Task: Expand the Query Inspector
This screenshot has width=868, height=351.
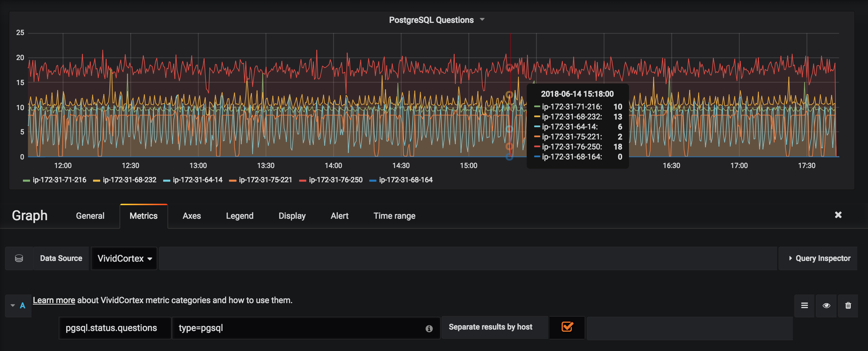Action: click(819, 258)
